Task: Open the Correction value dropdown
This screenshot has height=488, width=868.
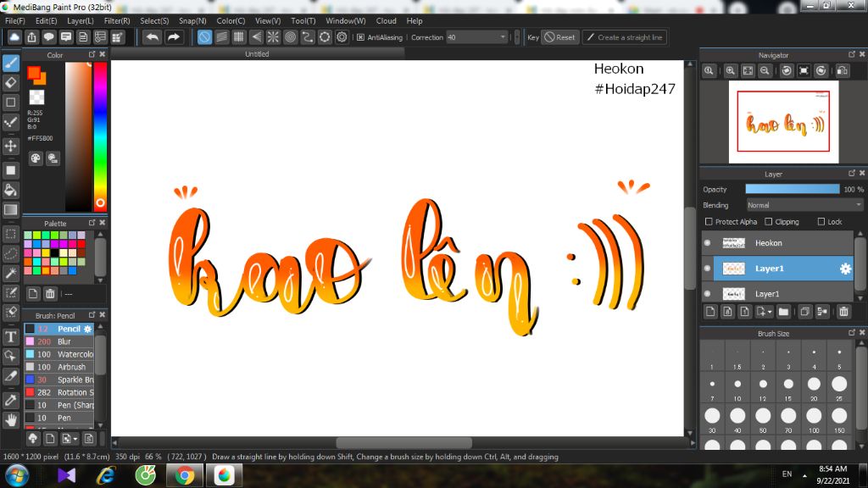Action: tap(503, 37)
